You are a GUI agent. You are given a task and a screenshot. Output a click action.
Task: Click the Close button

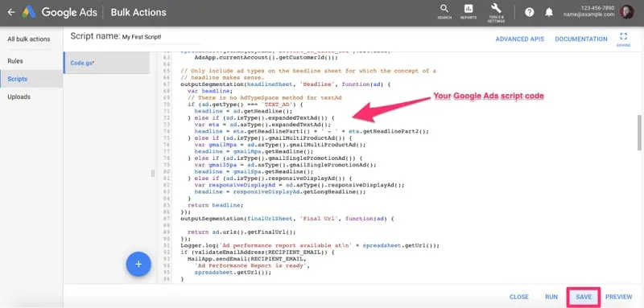518,297
